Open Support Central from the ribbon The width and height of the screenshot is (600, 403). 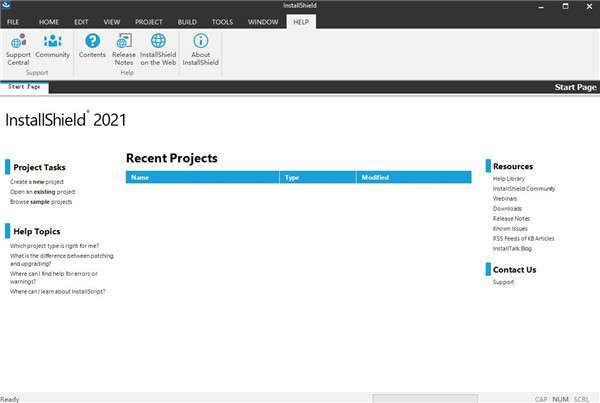tap(18, 49)
